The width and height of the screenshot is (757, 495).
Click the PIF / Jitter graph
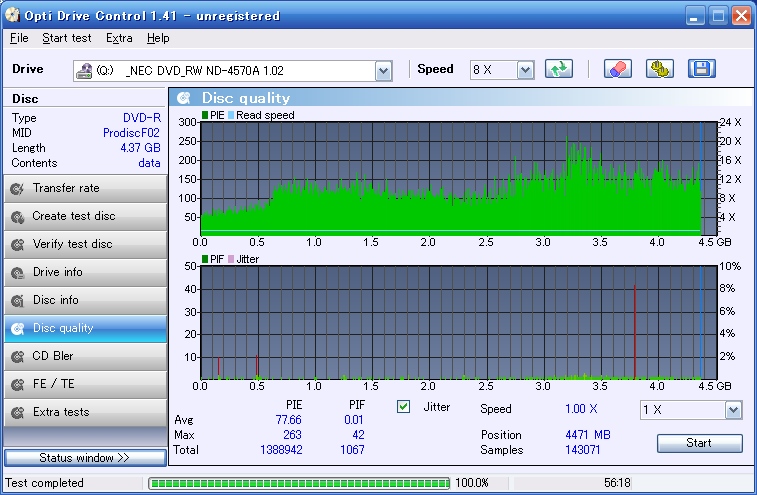coord(459,323)
